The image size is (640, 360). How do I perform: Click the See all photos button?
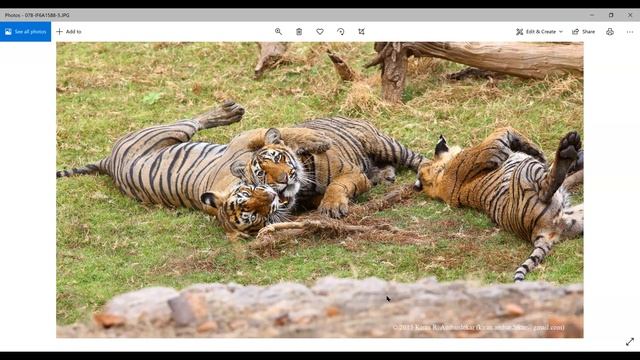[26, 31]
